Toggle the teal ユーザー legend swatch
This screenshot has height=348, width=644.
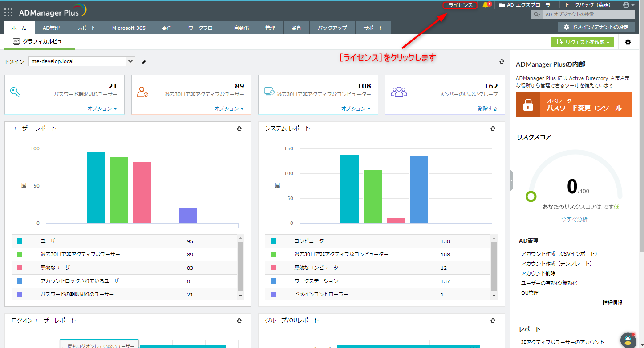[20, 241]
